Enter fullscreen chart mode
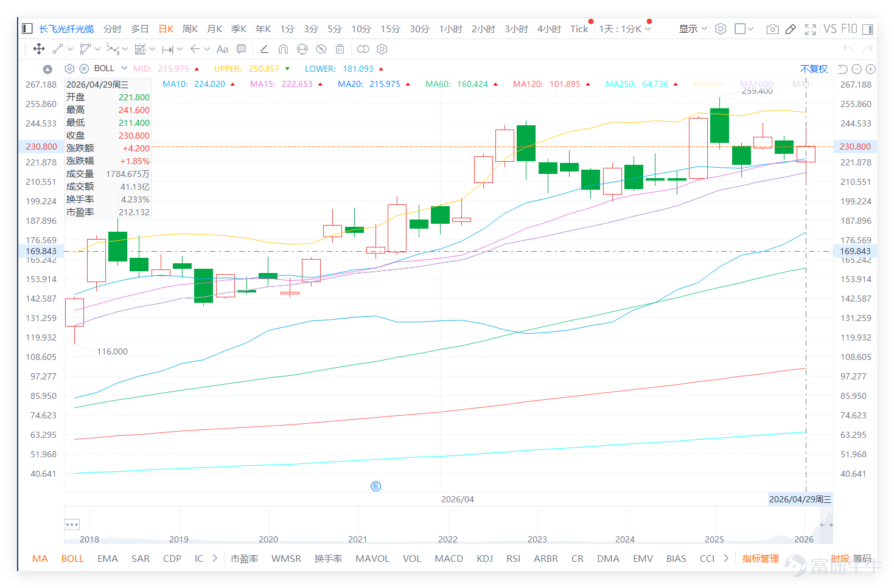 point(811,29)
